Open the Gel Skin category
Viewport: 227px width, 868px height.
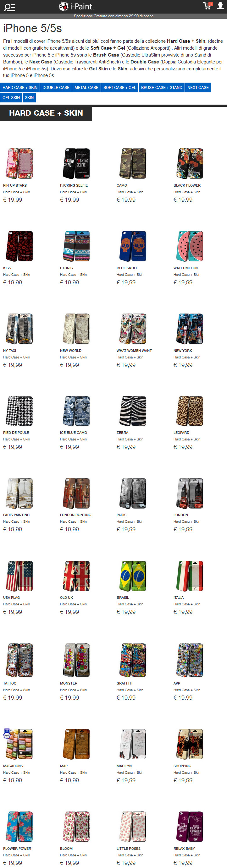tap(11, 98)
